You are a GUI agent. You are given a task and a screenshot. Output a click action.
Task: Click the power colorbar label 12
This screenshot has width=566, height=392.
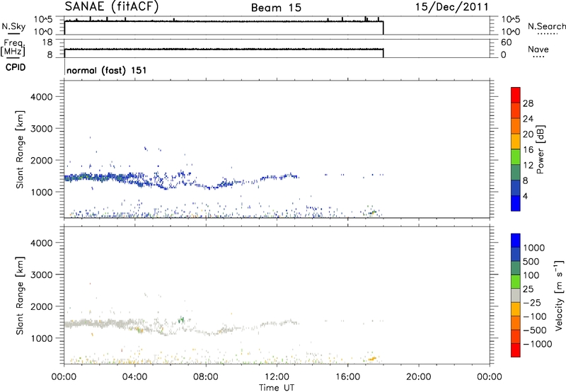[528, 166]
